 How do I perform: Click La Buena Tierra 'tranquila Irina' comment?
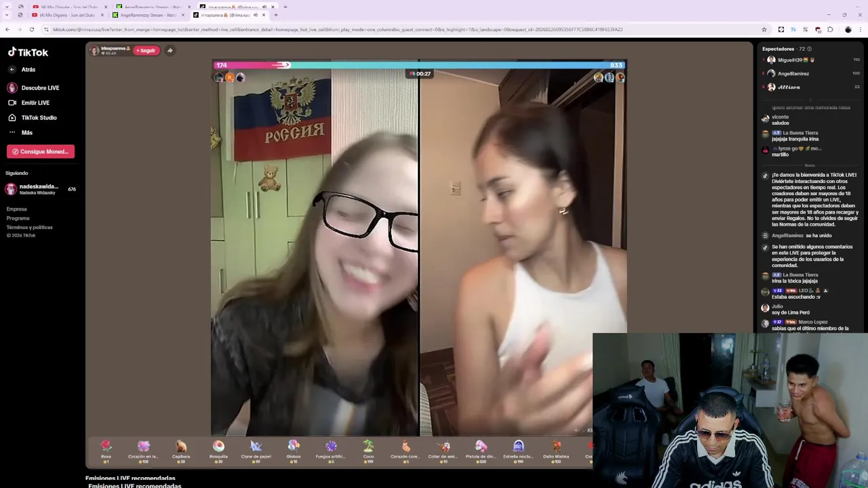[795, 139]
